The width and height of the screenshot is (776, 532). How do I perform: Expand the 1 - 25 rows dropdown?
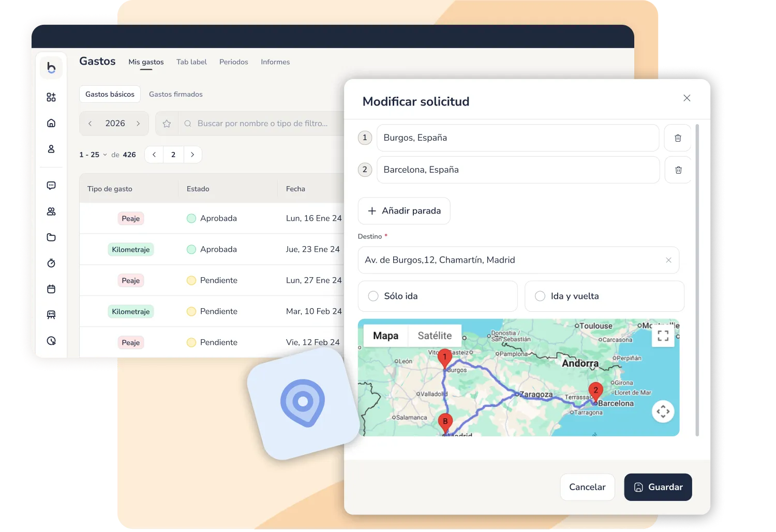pos(93,155)
